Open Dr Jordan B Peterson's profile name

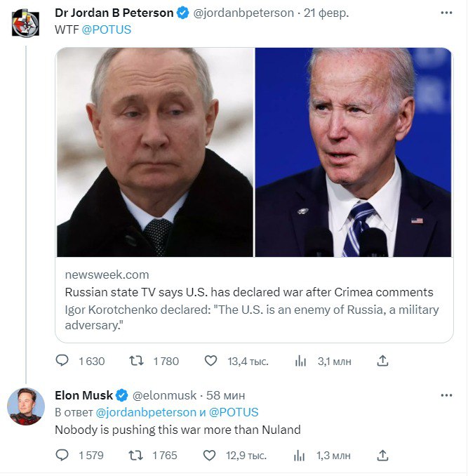point(114,13)
